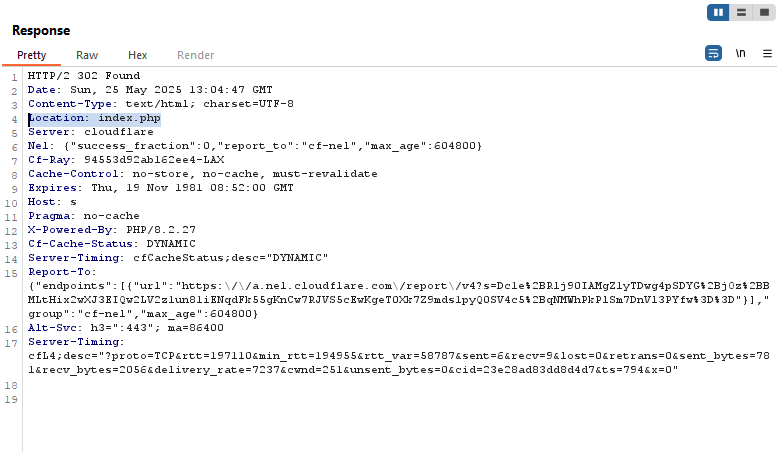This screenshot has width=777, height=452.
Task: Toggle non-printable characters \n display
Action: point(740,53)
